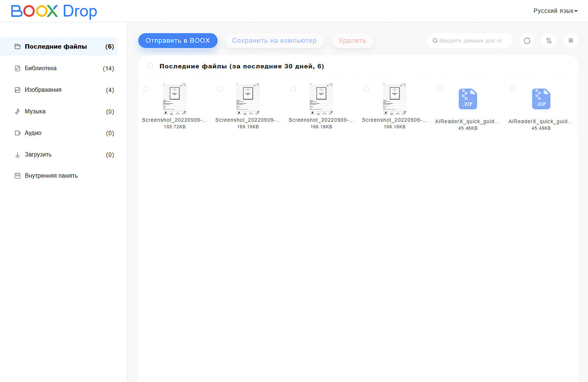Click Сохранить на компьютер button
This screenshot has height=382, width=588.
(274, 41)
